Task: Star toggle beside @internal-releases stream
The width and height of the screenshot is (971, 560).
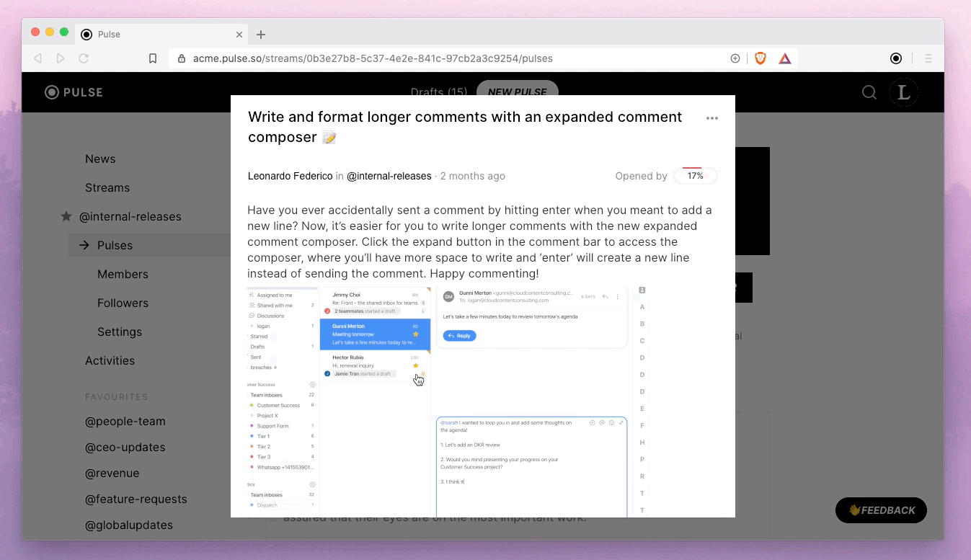Action: coord(66,216)
